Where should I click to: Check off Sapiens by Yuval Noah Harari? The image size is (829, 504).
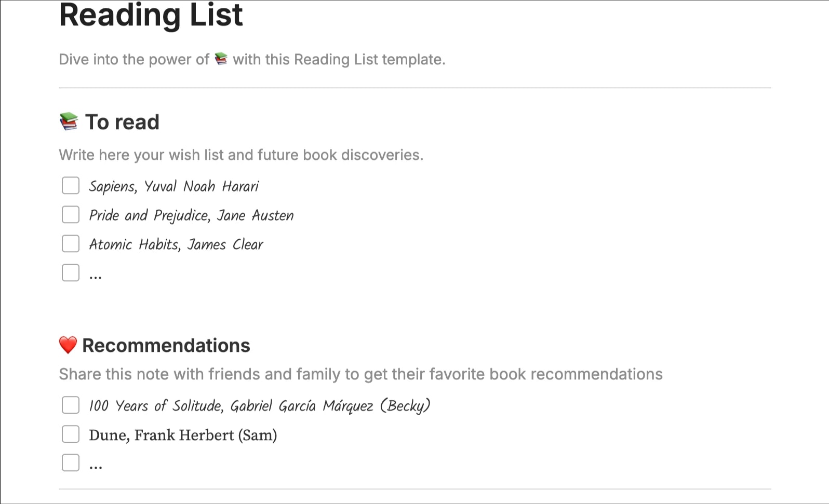(x=71, y=185)
